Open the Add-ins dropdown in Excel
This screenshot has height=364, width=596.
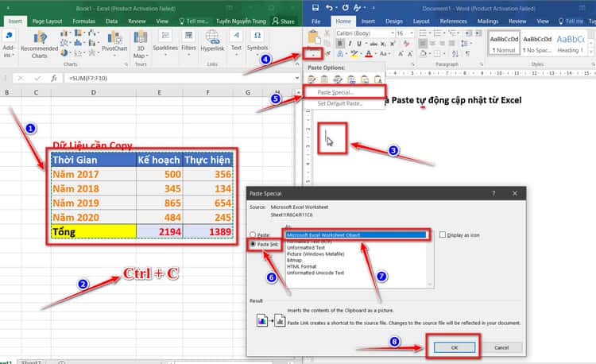click(9, 45)
